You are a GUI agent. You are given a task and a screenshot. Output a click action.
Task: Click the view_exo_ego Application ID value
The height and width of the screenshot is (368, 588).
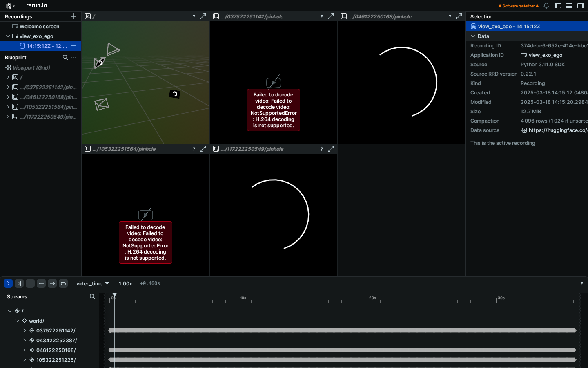(x=541, y=55)
